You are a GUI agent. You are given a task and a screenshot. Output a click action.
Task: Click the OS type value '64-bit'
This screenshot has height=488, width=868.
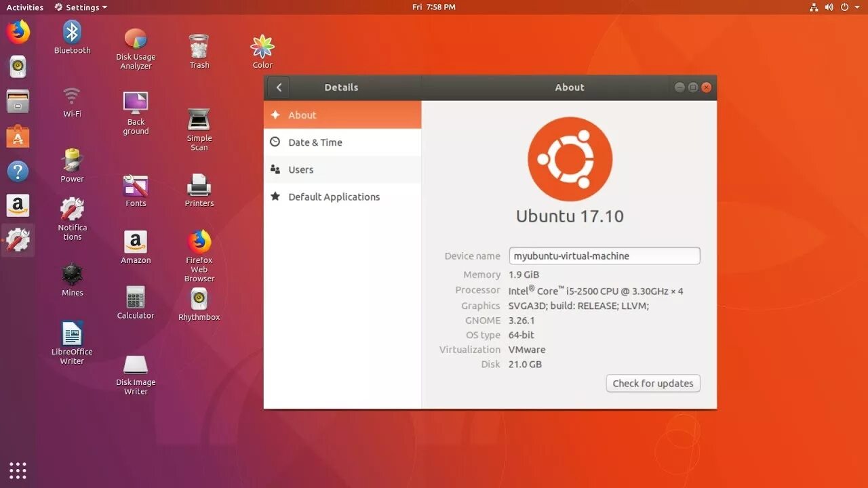tap(521, 335)
